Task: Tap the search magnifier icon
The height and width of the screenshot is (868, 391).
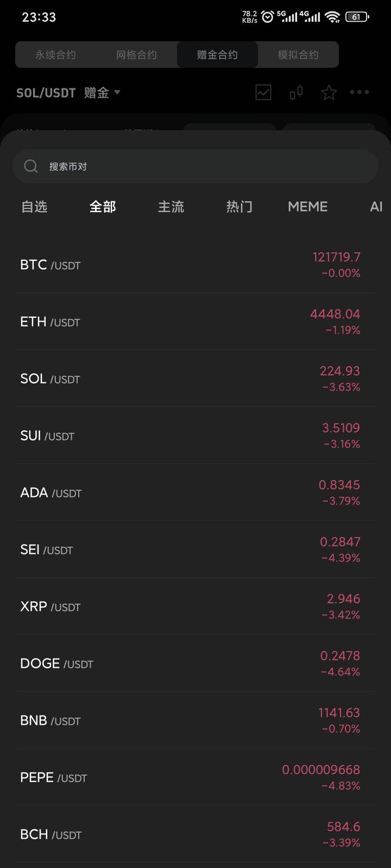Action: 31,166
